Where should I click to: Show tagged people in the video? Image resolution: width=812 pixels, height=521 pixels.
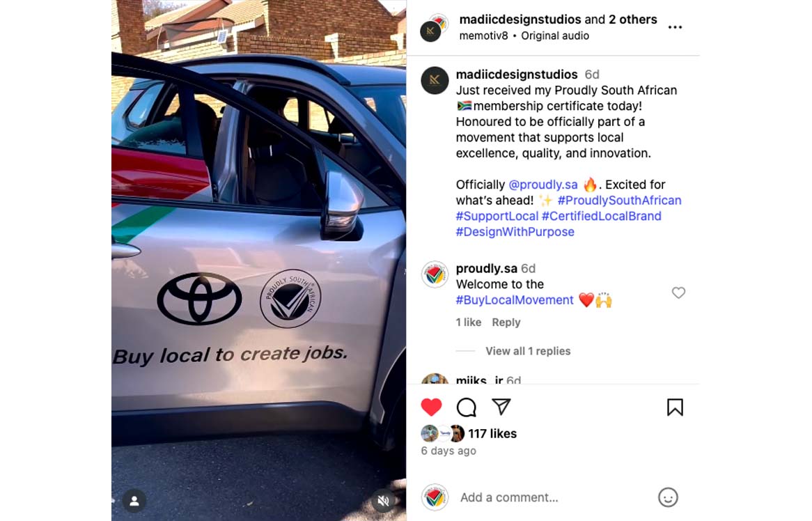[134, 501]
